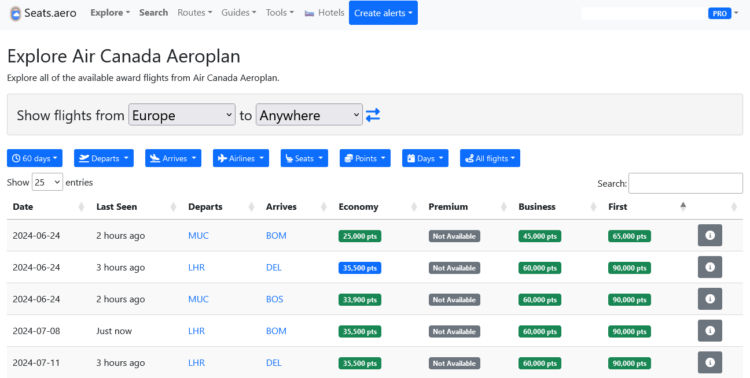Image resolution: width=750 pixels, height=378 pixels.
Task: Focus the table Search input field
Action: click(685, 183)
